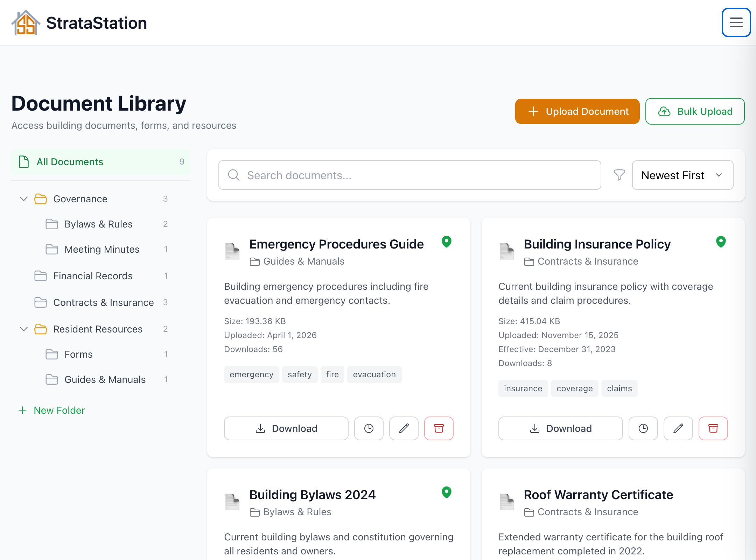Image resolution: width=756 pixels, height=560 pixels.
Task: Click the emergency tag
Action: pos(252,374)
